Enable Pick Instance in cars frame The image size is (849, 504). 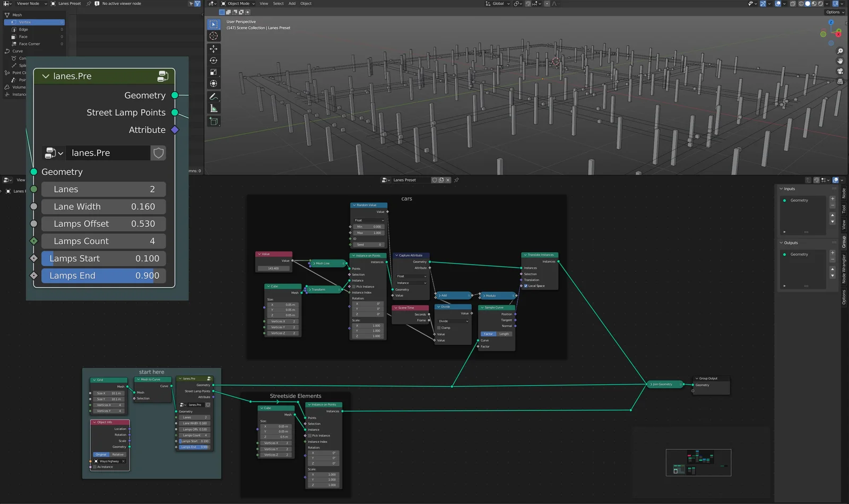(x=354, y=286)
